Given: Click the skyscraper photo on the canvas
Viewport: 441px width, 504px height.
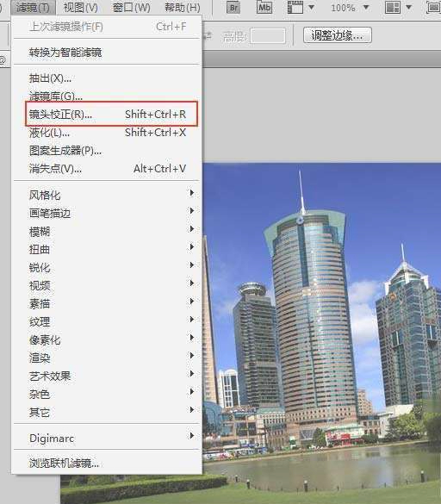Looking at the screenshot, I should click(321, 333).
